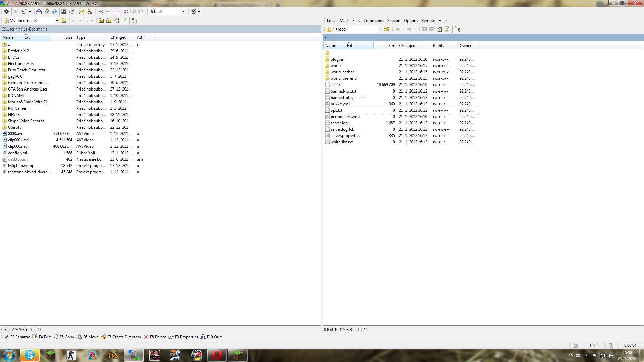Toggle the remote directory tree icon
644x362 pixels.
coord(457,29)
